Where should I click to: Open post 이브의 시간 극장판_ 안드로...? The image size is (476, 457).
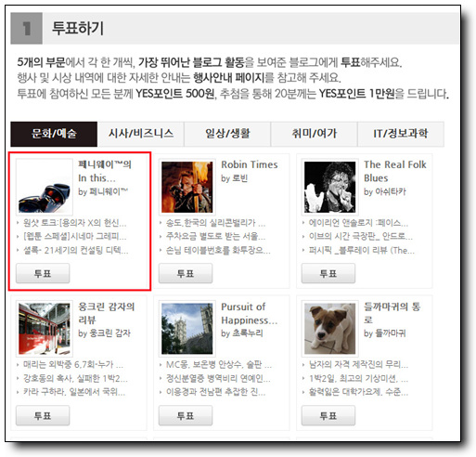tap(360, 237)
